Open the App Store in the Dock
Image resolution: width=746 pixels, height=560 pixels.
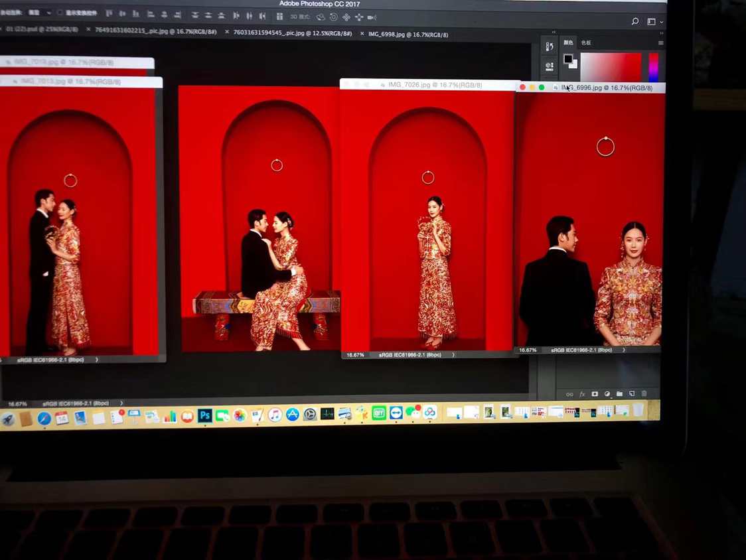click(292, 415)
